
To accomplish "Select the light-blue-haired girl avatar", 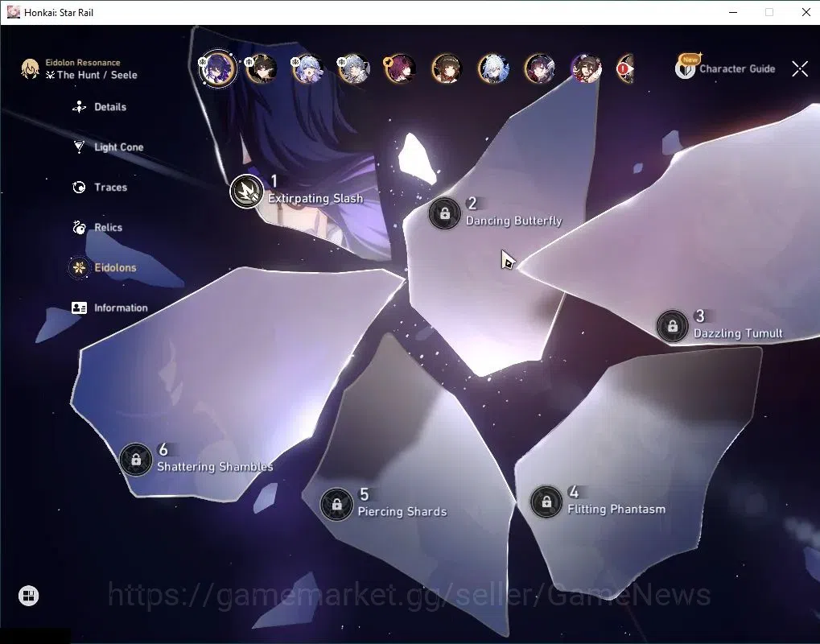I will [307, 68].
